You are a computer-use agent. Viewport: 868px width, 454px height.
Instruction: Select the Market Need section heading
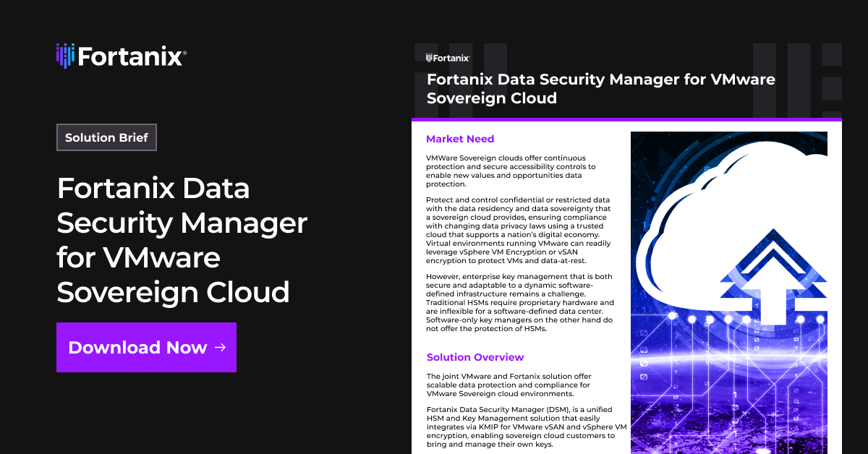pos(461,139)
